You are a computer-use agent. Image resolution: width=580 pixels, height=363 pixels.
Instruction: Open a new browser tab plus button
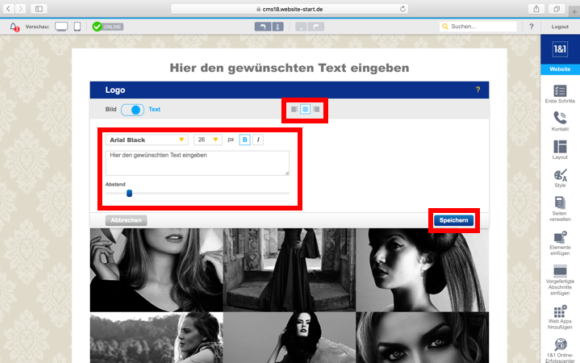pyautogui.click(x=574, y=11)
